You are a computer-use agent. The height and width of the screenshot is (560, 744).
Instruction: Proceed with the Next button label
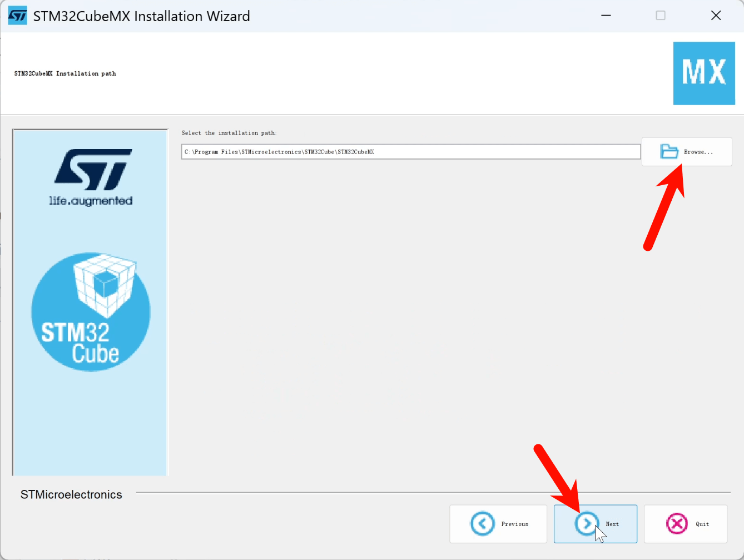click(x=612, y=524)
